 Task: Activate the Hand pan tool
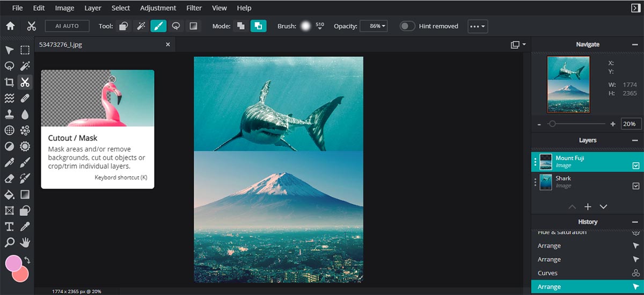coord(25,242)
